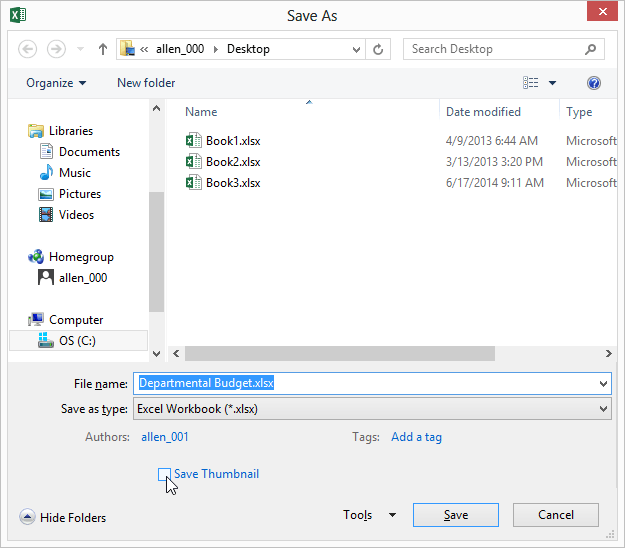The image size is (625, 548).
Task: Click horizontal scrollbar right arrow
Action: pyautogui.click(x=608, y=354)
